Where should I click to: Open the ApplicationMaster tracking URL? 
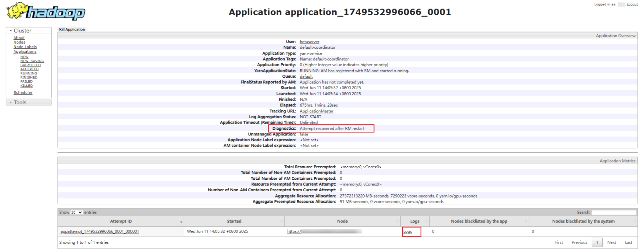point(317,111)
